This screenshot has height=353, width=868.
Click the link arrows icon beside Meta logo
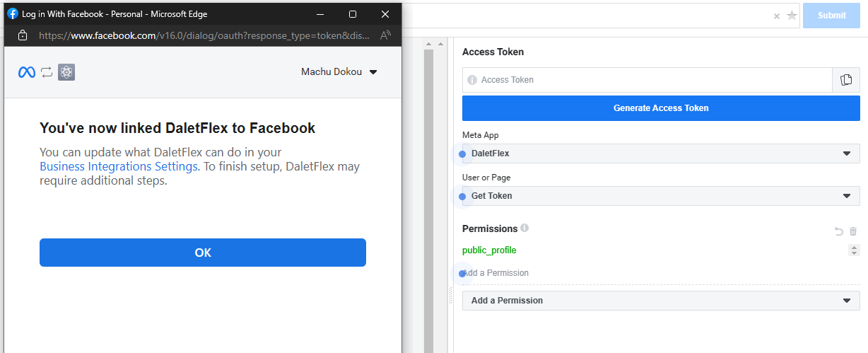point(47,72)
